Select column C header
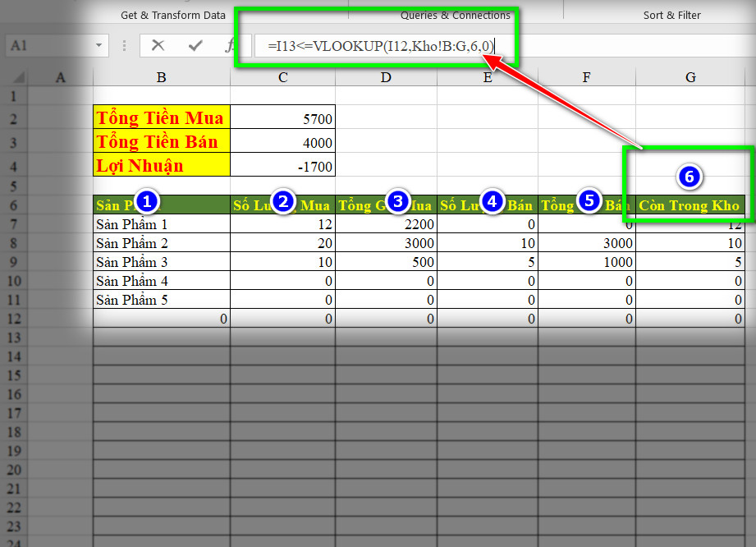The height and width of the screenshot is (547, 756). pos(283,77)
